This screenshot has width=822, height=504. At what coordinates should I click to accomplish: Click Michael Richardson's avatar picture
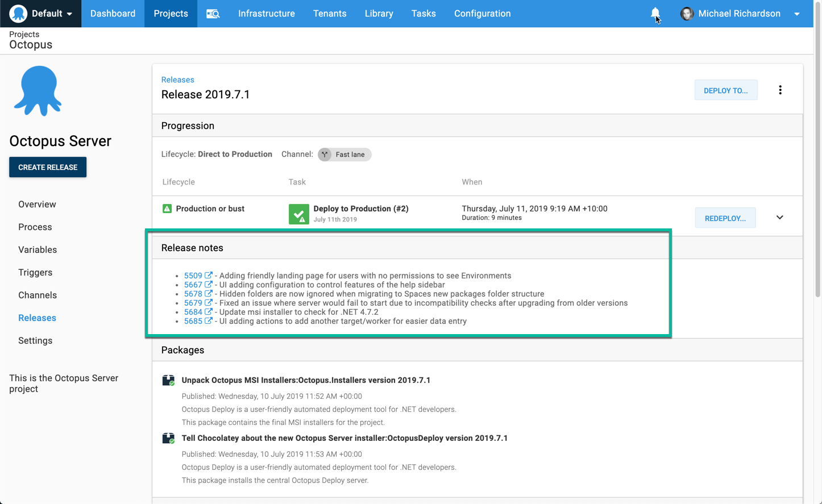687,14
